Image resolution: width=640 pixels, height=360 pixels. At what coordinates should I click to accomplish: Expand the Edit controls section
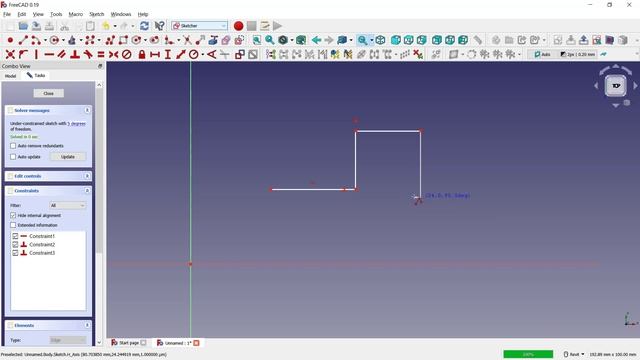coord(87,176)
